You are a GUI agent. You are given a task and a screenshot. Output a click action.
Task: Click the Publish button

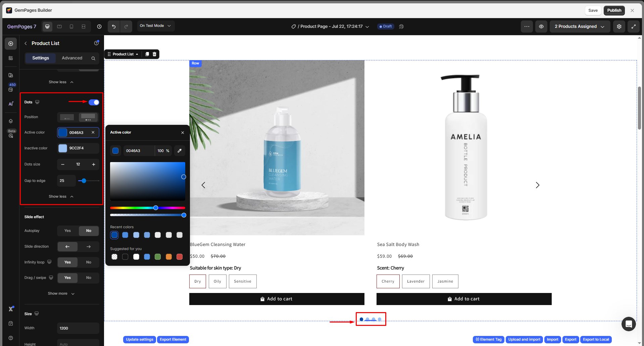click(x=614, y=10)
